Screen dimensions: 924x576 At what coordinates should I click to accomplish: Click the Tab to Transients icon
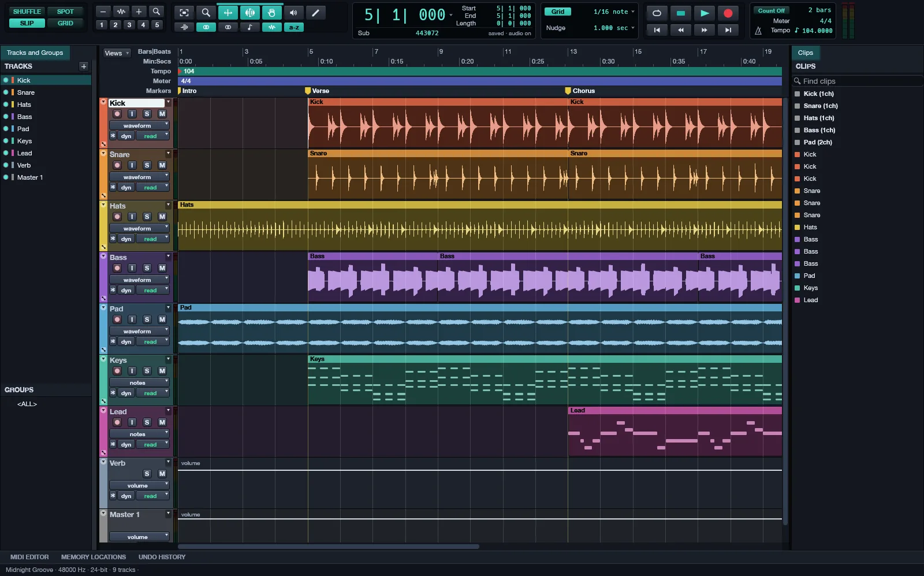(184, 27)
